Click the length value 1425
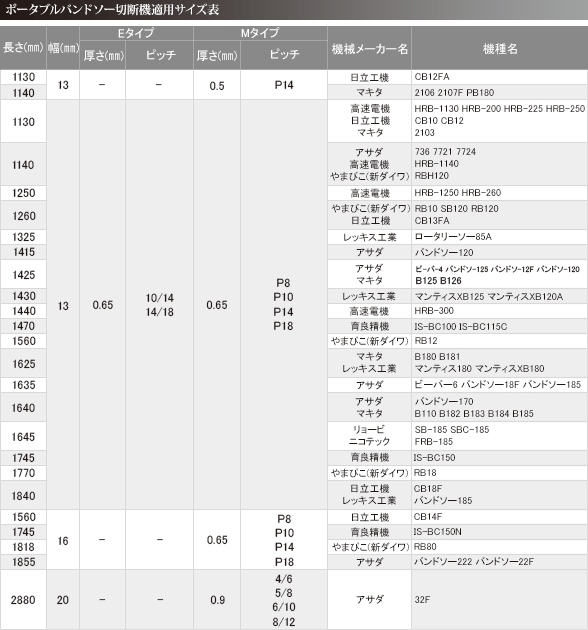This screenshot has width=588, height=630. click(24, 275)
